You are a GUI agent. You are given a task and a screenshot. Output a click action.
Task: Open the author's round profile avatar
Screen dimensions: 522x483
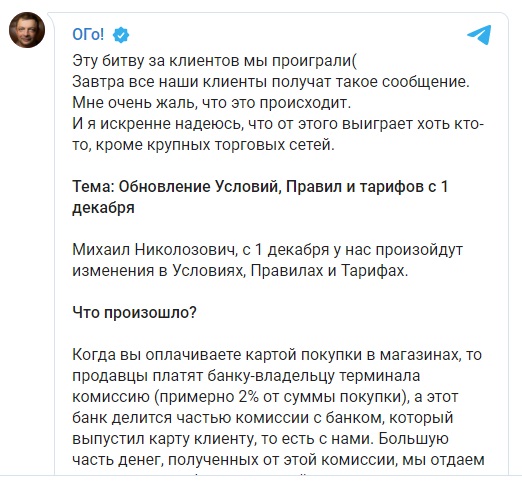coord(27,30)
